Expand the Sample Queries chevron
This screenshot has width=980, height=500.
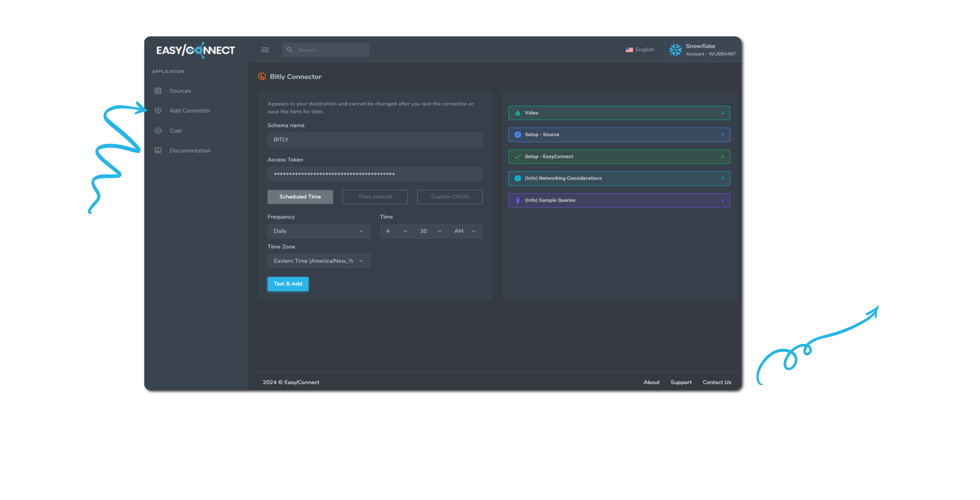click(722, 200)
